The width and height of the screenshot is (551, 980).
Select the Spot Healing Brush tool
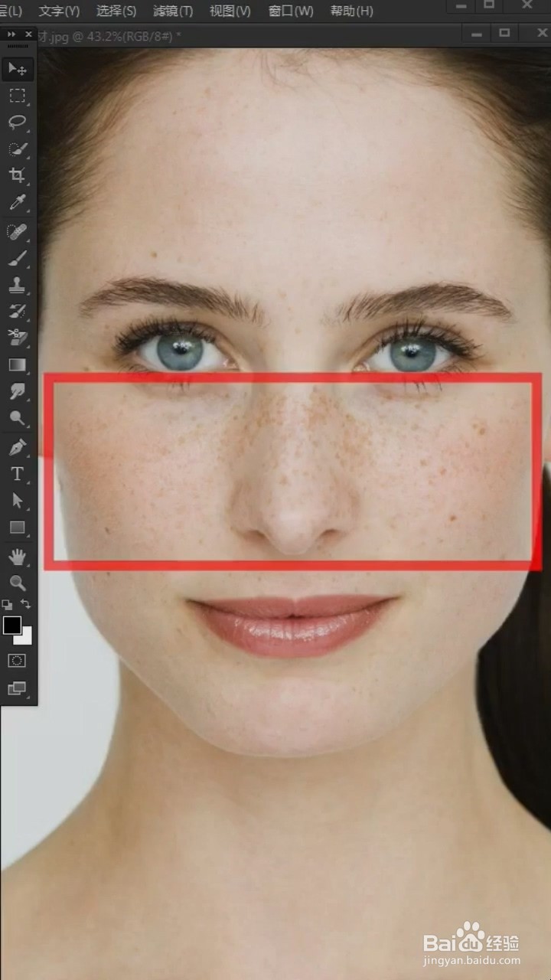tap(17, 231)
